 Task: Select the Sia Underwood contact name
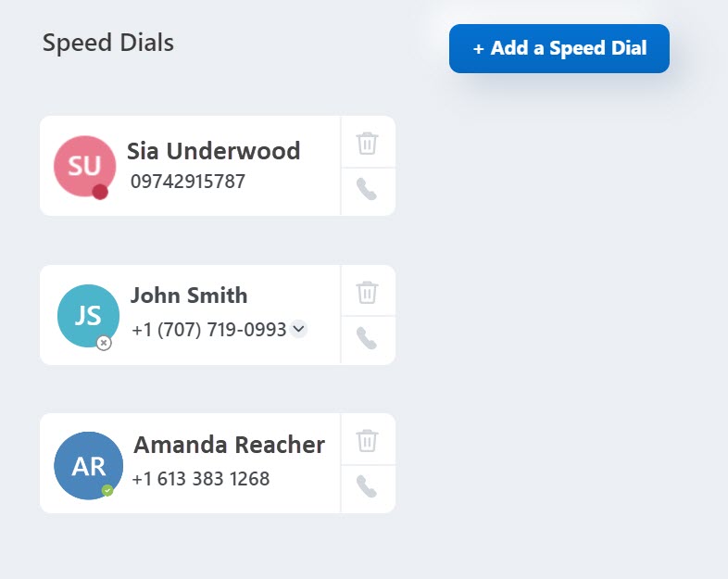click(213, 151)
